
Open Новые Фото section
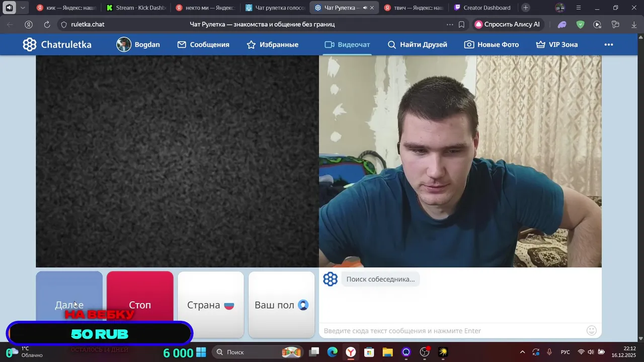pos(492,44)
